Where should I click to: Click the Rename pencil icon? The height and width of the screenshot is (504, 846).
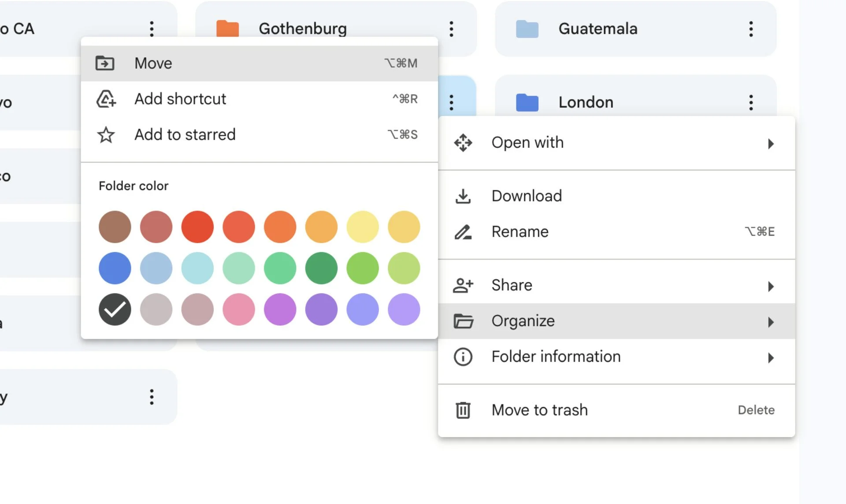[x=463, y=232]
